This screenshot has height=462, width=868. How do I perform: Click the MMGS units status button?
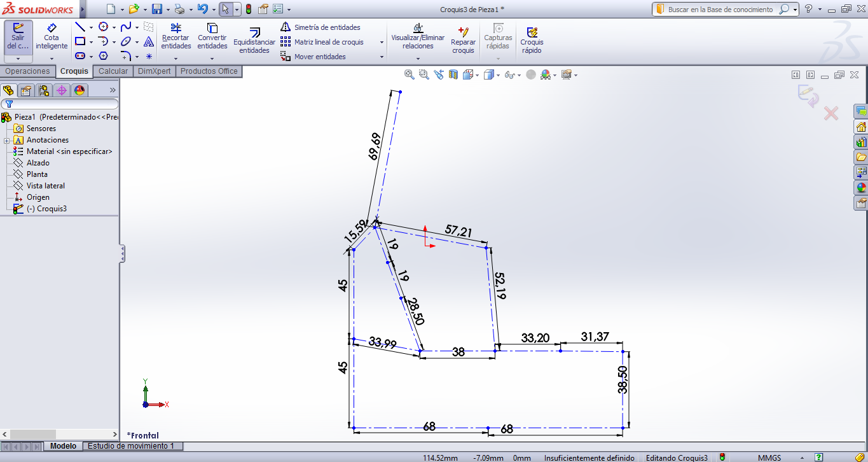[769, 458]
